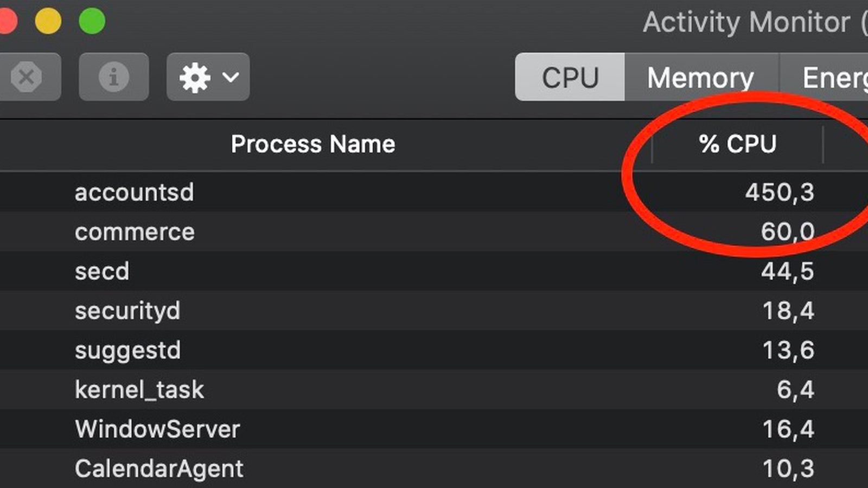Select the WindowServer process row
Viewport: 868px width, 488px height.
(x=157, y=429)
